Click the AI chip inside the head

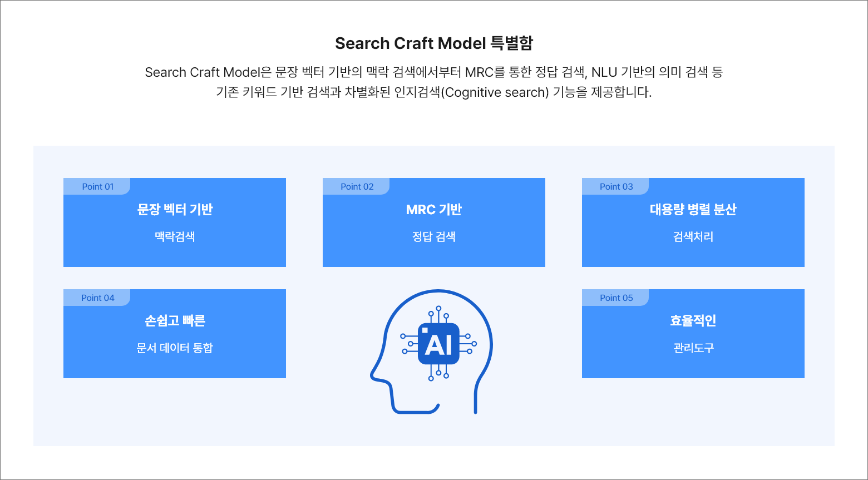coord(438,344)
